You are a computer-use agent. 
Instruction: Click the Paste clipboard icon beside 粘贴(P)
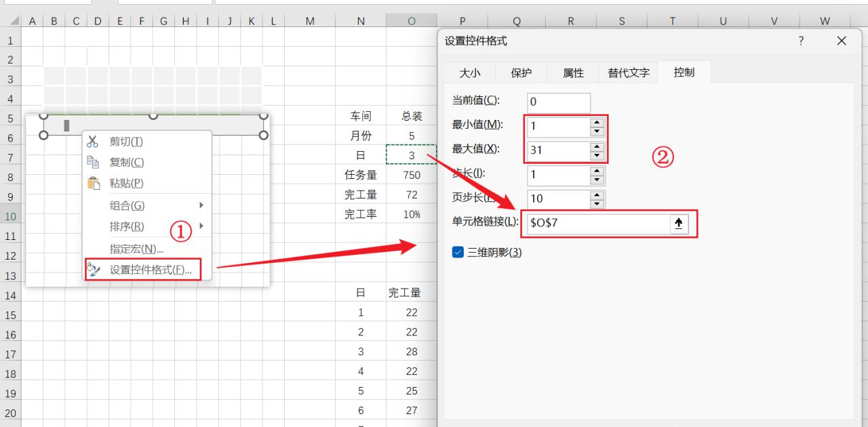click(x=94, y=183)
